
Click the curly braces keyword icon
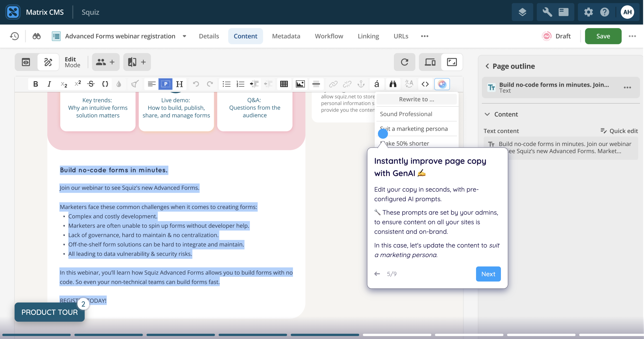point(105,84)
